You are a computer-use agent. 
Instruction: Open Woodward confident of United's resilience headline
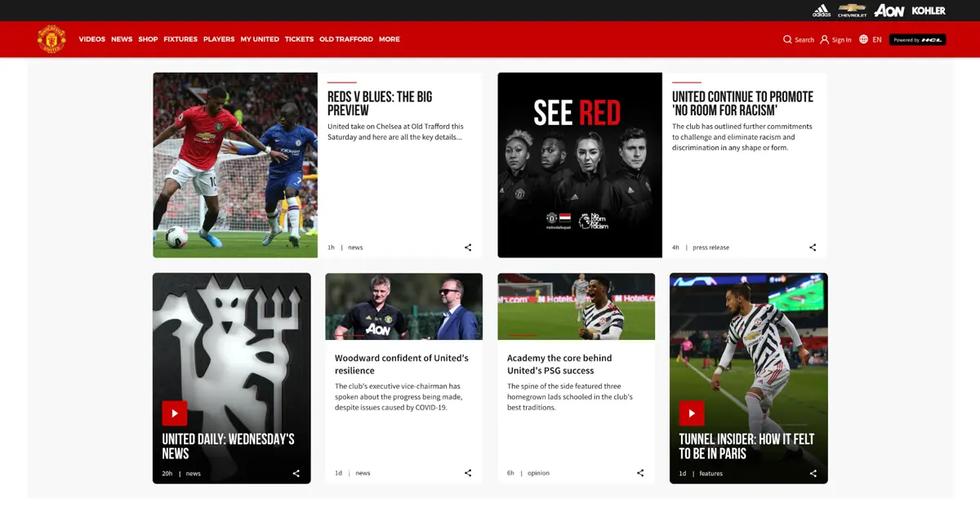pyautogui.click(x=402, y=364)
